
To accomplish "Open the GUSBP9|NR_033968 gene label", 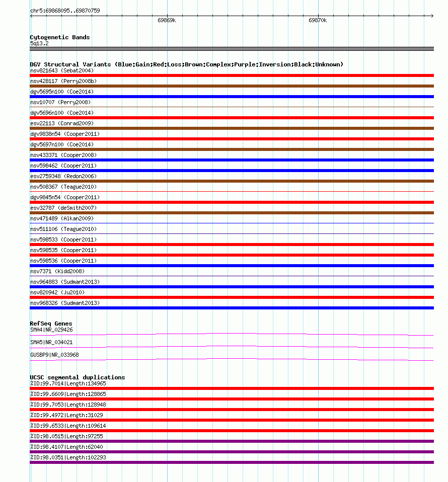I will click(54, 355).
